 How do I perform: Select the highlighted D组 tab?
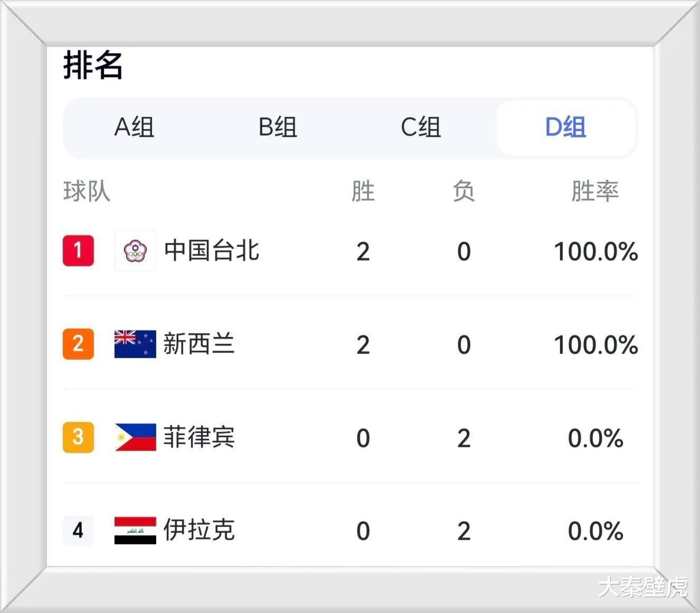(x=565, y=128)
